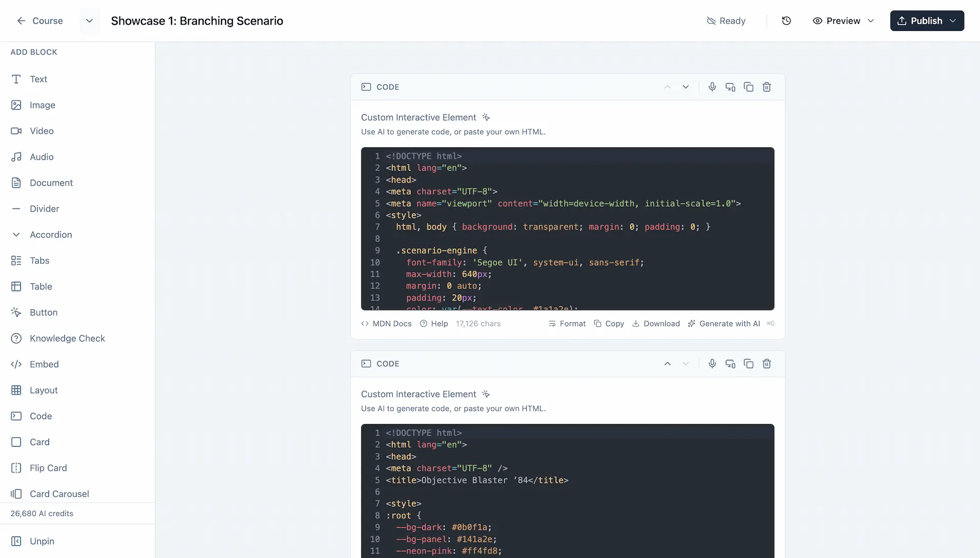Open device preview for the top Code block
This screenshot has width=980, height=558.
point(730,87)
